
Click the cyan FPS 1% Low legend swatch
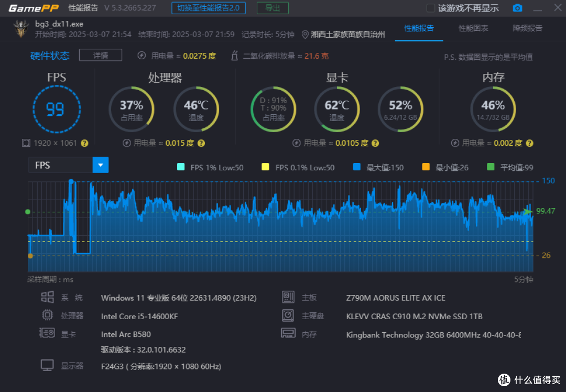(x=181, y=167)
